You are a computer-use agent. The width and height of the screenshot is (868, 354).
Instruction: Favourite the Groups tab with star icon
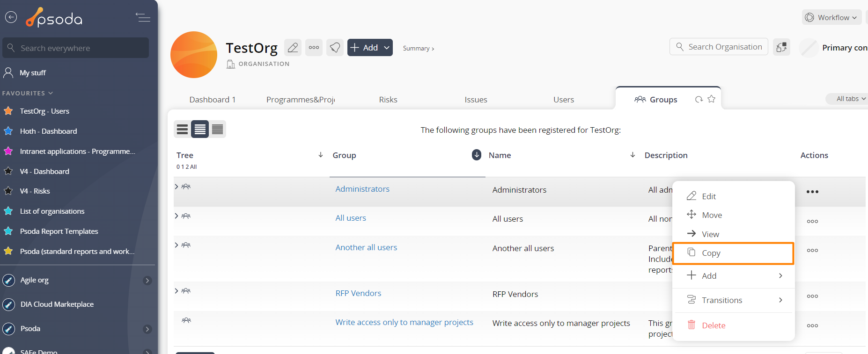(x=712, y=99)
